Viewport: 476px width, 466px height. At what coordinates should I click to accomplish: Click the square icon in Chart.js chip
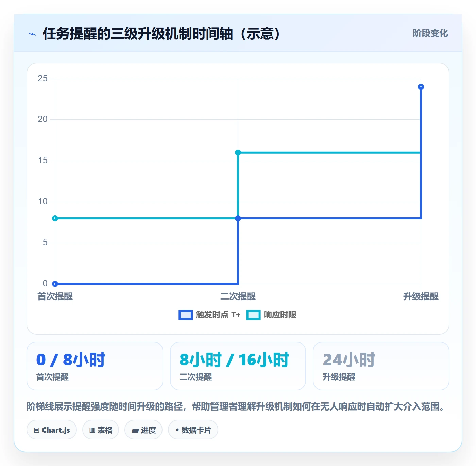37,430
